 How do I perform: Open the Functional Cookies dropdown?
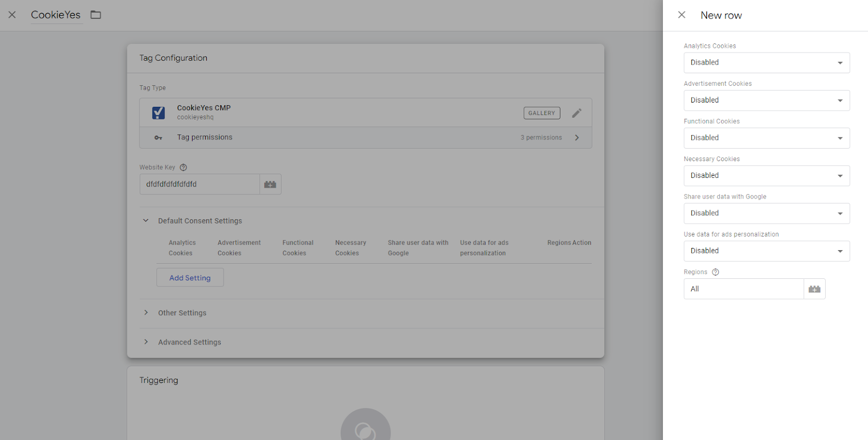click(x=767, y=138)
